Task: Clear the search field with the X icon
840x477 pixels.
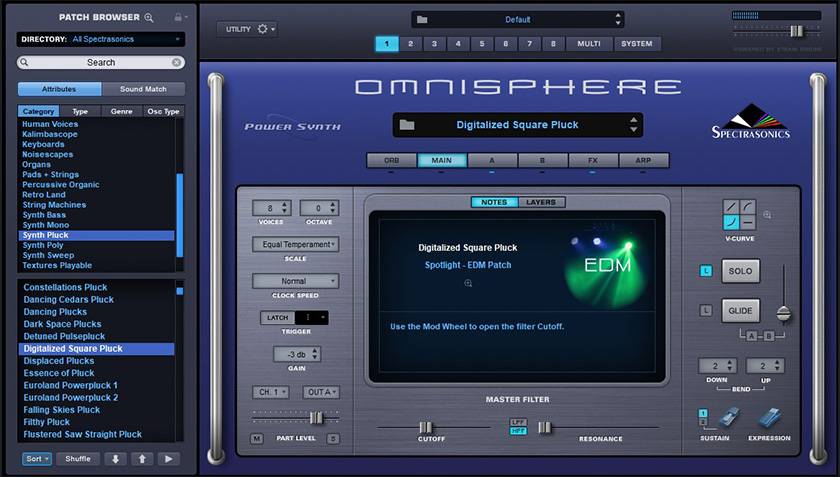Action: [x=176, y=63]
